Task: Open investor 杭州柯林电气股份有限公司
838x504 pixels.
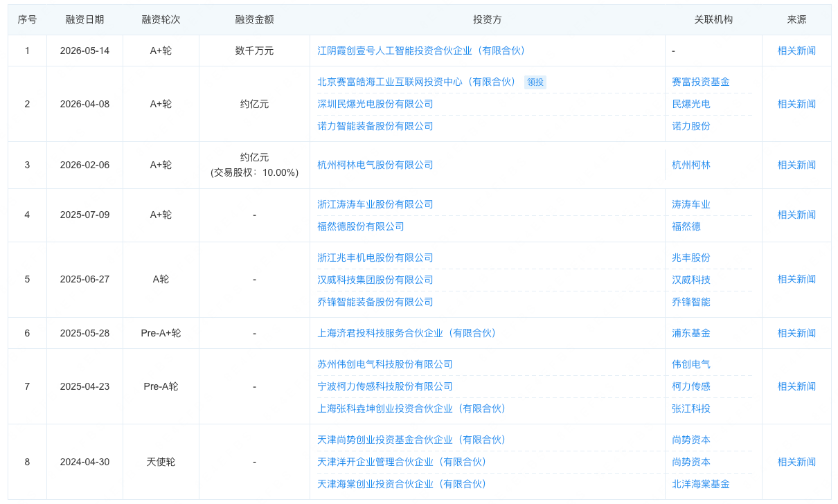Action: 375,165
